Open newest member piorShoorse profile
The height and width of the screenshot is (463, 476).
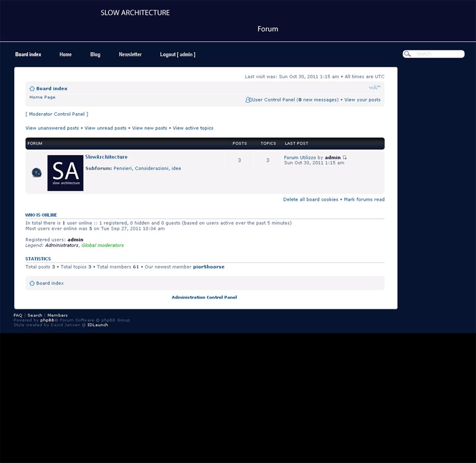(x=208, y=267)
